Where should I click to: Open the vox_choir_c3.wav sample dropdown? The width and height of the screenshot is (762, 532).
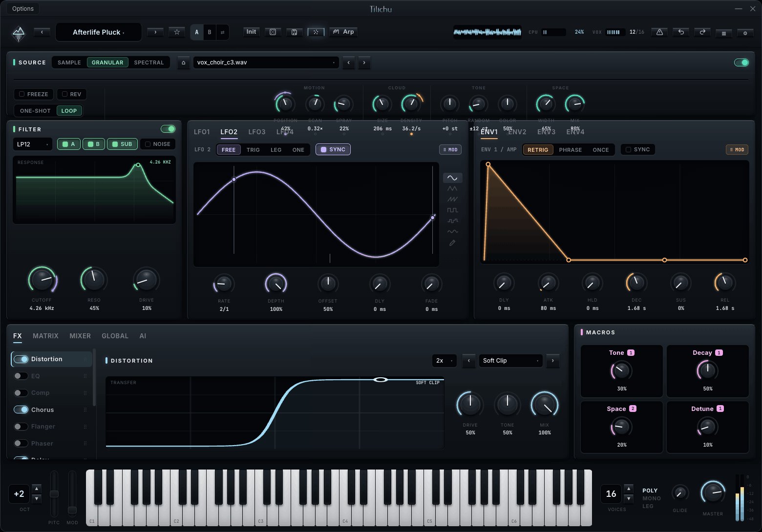266,62
